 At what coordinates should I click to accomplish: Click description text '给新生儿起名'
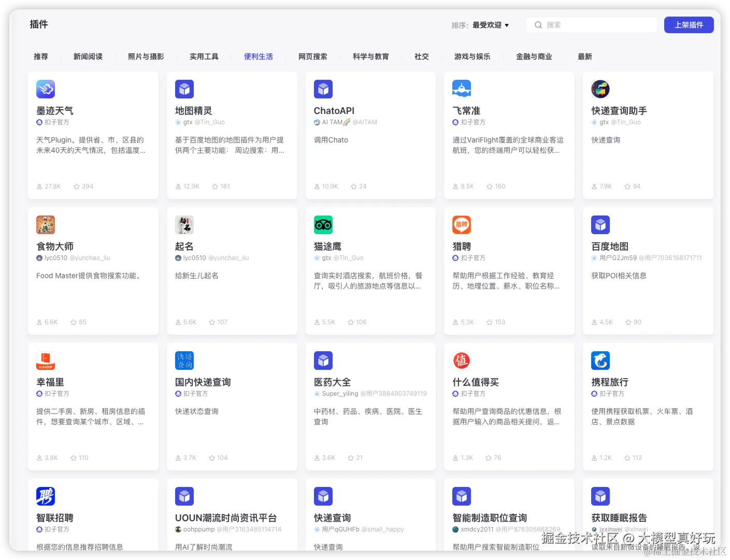[x=197, y=276]
